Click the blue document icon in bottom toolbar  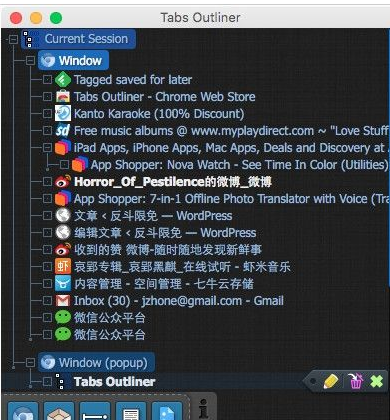click(167, 411)
